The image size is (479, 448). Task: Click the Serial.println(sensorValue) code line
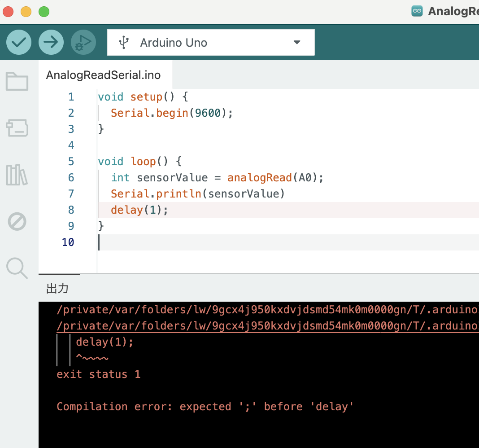tap(197, 193)
